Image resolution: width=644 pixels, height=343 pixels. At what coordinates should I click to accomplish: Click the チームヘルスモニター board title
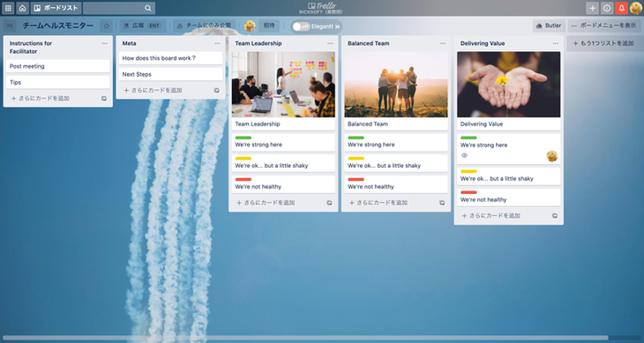[x=58, y=26]
